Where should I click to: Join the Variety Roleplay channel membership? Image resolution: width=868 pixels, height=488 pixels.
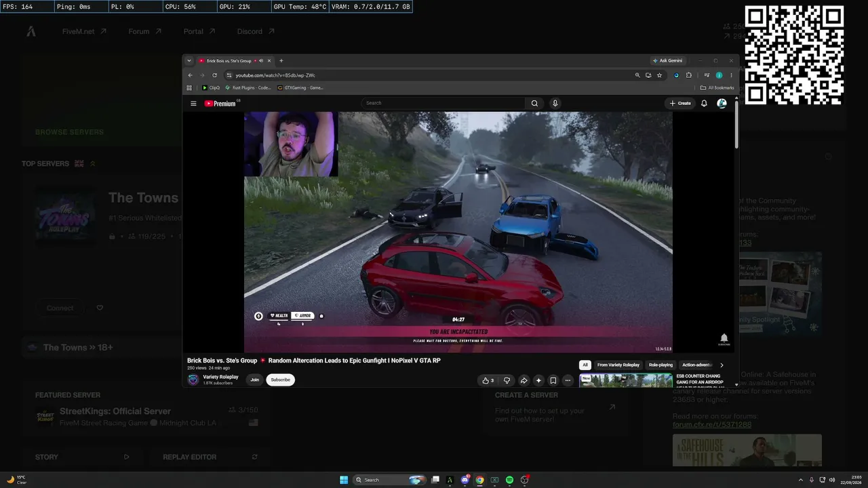click(x=254, y=380)
